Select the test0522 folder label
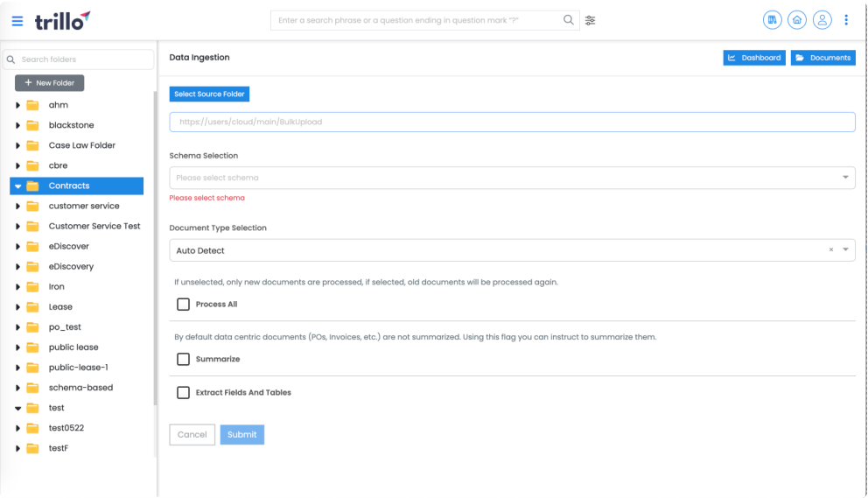Image resolution: width=868 pixels, height=498 pixels. click(66, 428)
